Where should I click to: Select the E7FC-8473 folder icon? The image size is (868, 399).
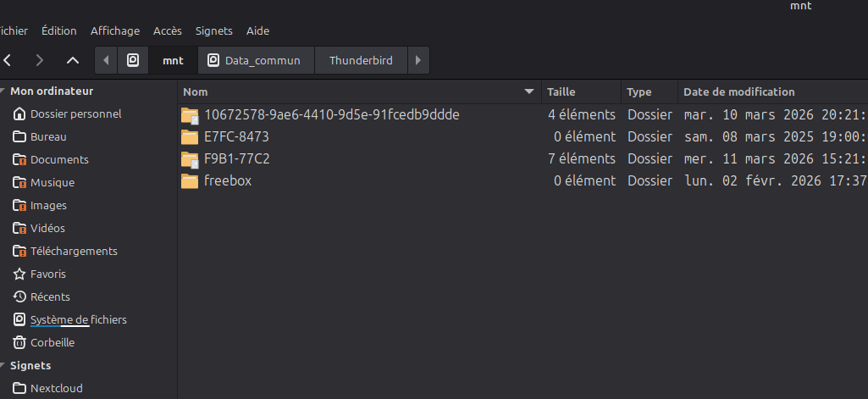pyautogui.click(x=189, y=136)
